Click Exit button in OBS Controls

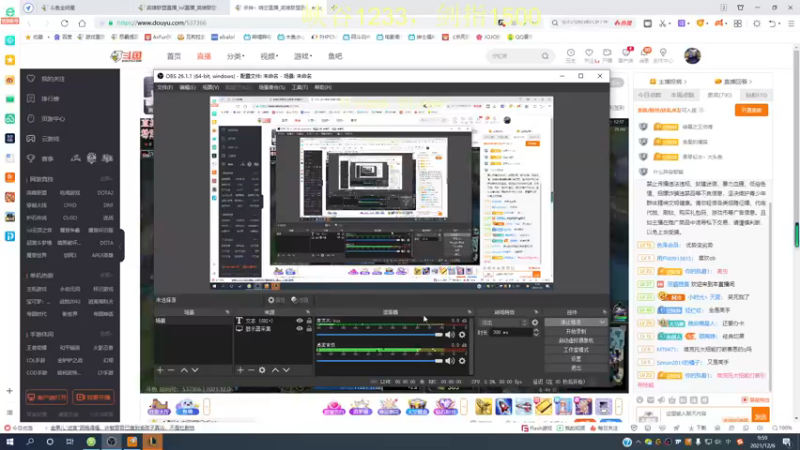(576, 368)
